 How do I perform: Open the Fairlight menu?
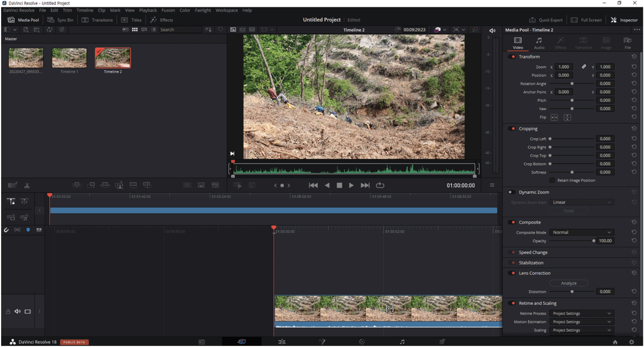pos(203,10)
